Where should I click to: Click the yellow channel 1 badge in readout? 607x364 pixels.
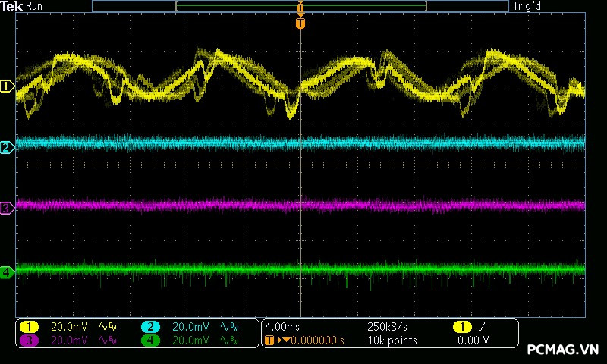coord(29,327)
